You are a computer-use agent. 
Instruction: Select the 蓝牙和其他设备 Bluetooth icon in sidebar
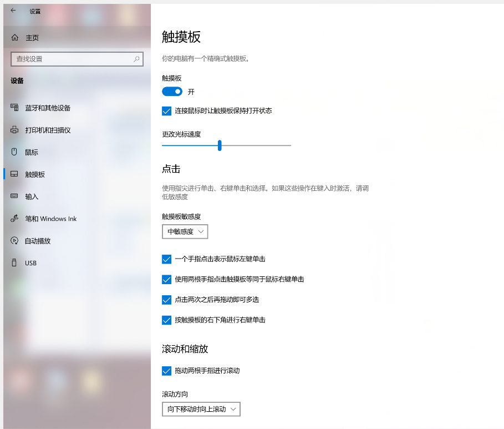click(13, 108)
